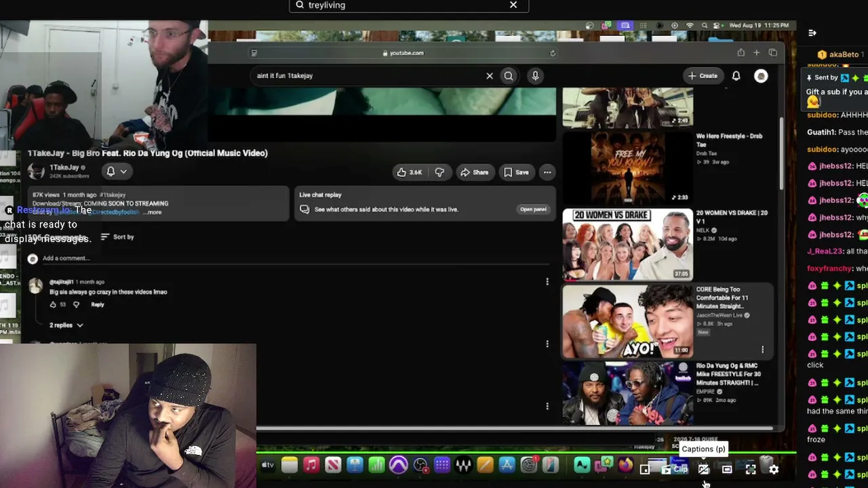Reply to the 'Big sis' comment
This screenshot has height=488, width=868.
(98, 304)
